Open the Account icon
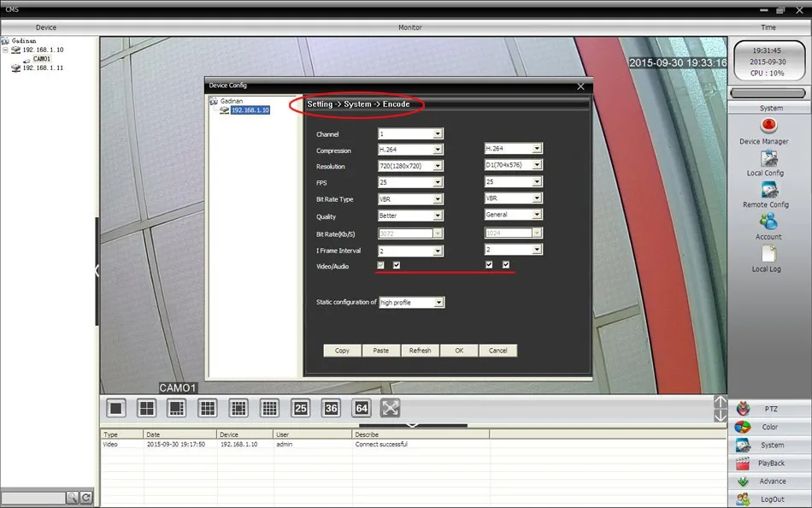 coord(768,222)
